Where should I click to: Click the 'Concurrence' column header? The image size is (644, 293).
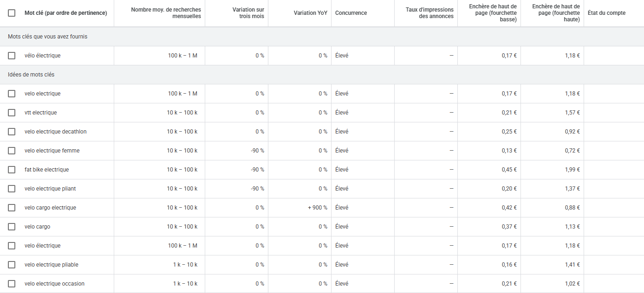pyautogui.click(x=351, y=13)
